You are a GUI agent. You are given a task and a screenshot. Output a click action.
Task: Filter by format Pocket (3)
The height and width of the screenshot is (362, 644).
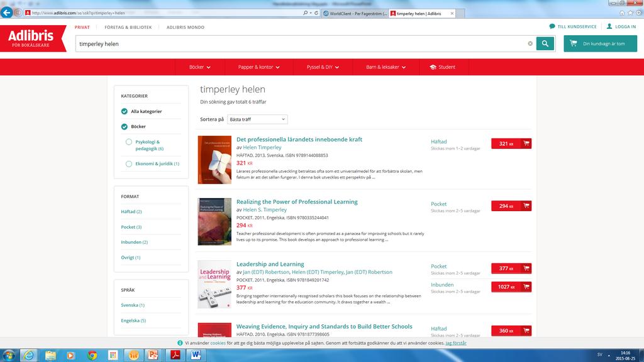point(131,227)
